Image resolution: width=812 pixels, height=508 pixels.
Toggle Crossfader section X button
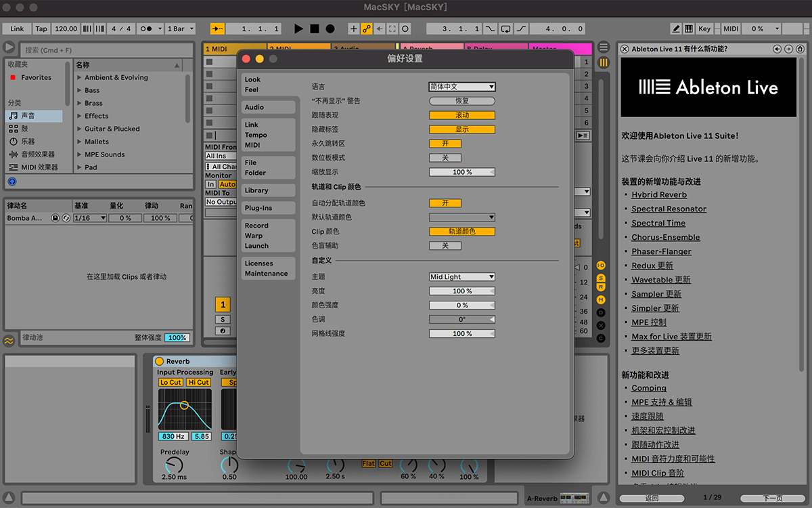tap(601, 325)
